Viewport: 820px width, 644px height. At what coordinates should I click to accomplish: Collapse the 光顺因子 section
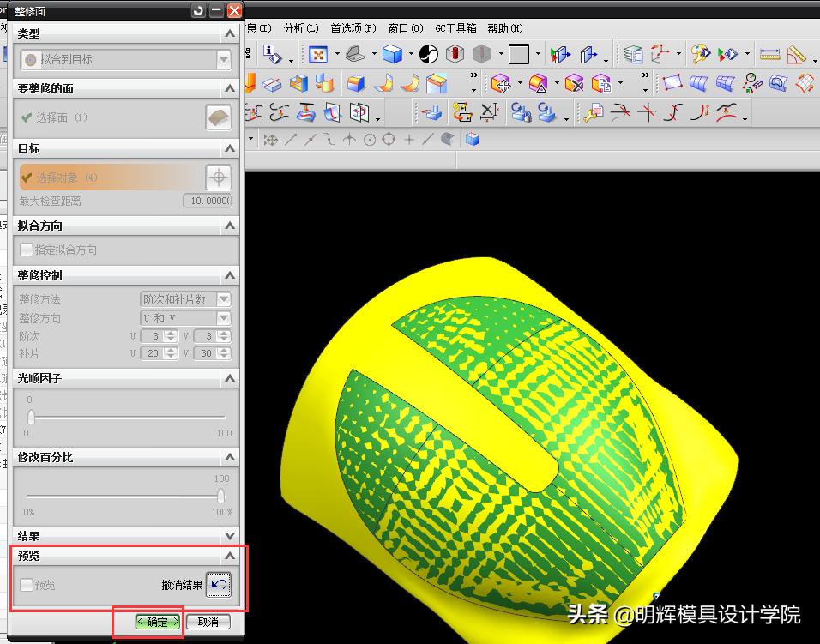(x=229, y=378)
